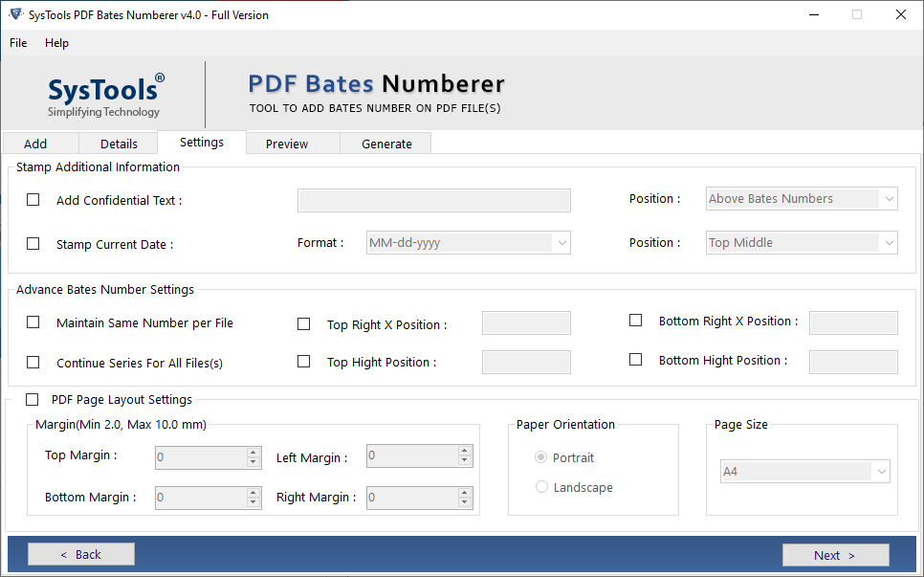The width and height of the screenshot is (924, 577).
Task: Click the Next button
Action: (x=835, y=554)
